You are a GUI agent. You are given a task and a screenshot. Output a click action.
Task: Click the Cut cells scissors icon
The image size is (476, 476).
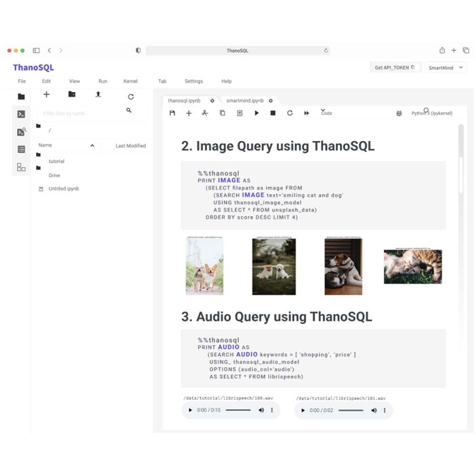click(x=205, y=113)
